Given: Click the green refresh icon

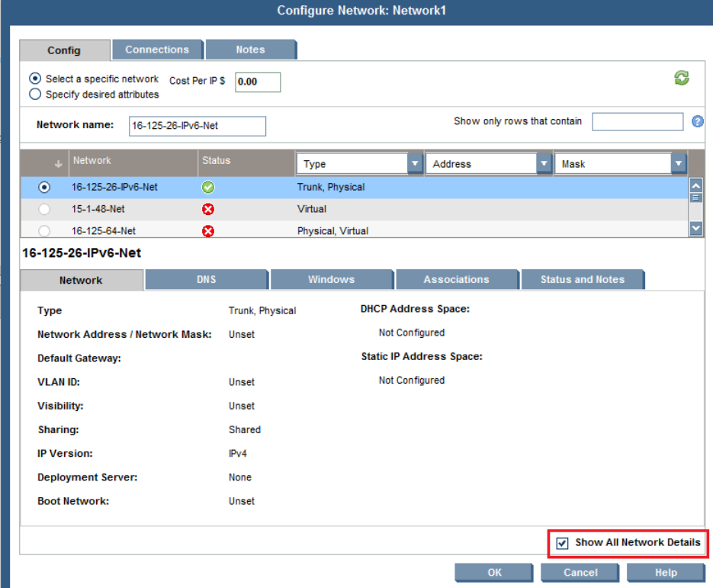Looking at the screenshot, I should coord(682,78).
